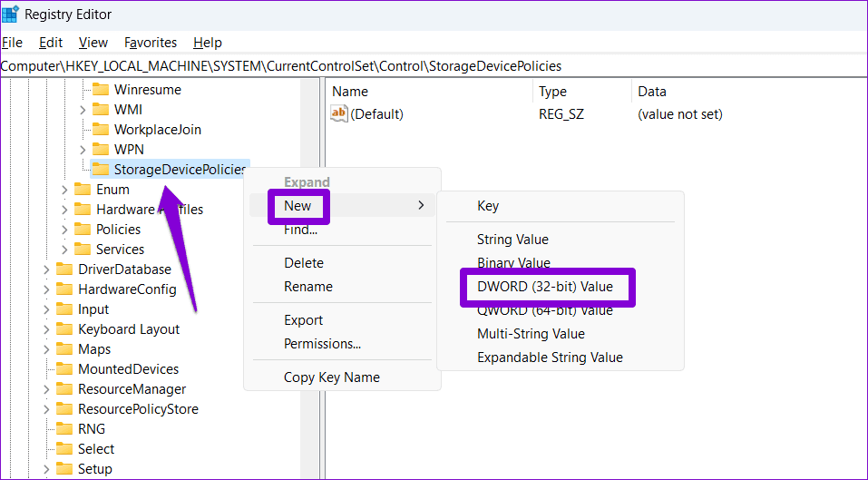
Task: Choose Export in the context menu
Action: pos(342,320)
